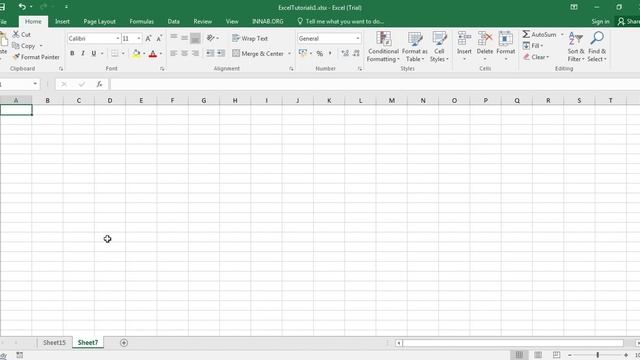Open Font dialog launcher arrow
This screenshot has height=360, width=640.
(162, 69)
